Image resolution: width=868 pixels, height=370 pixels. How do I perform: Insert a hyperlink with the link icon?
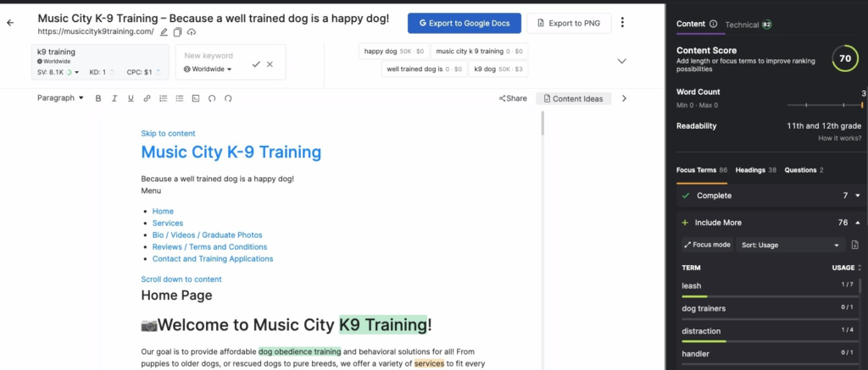pos(147,98)
